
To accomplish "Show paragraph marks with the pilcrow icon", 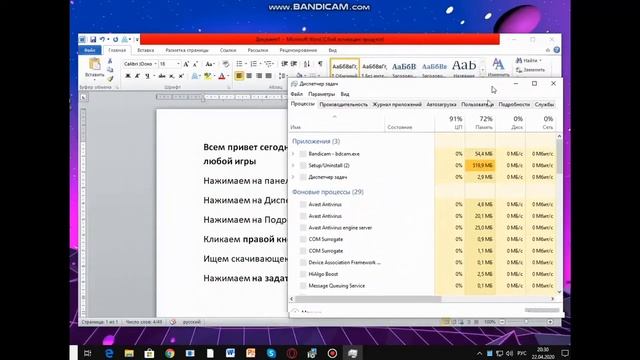I will (x=320, y=64).
